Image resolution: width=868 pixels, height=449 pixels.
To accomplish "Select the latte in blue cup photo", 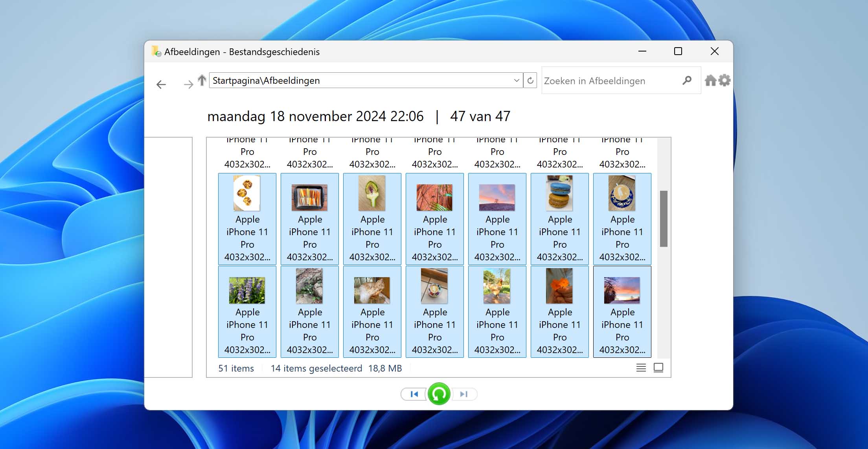I will point(622,193).
